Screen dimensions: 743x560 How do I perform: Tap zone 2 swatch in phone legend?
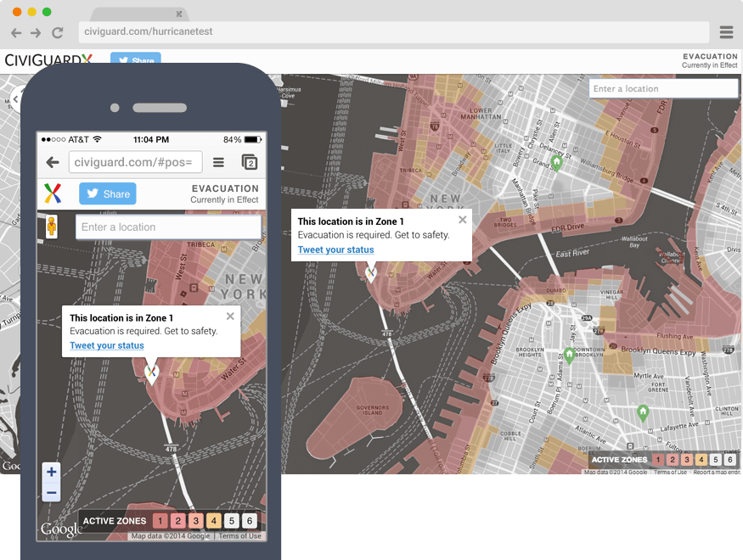[x=178, y=521]
